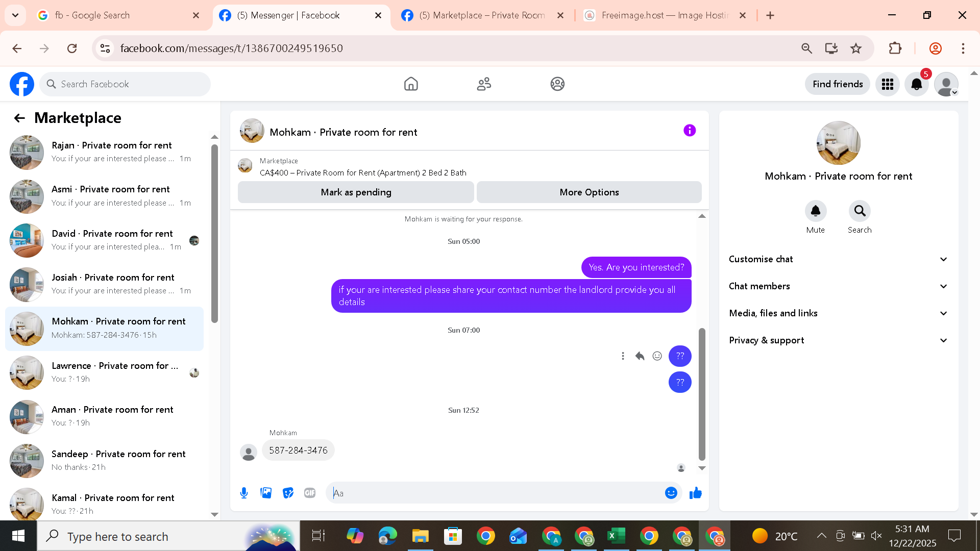
Task: Expand Privacy & support section
Action: (x=838, y=340)
